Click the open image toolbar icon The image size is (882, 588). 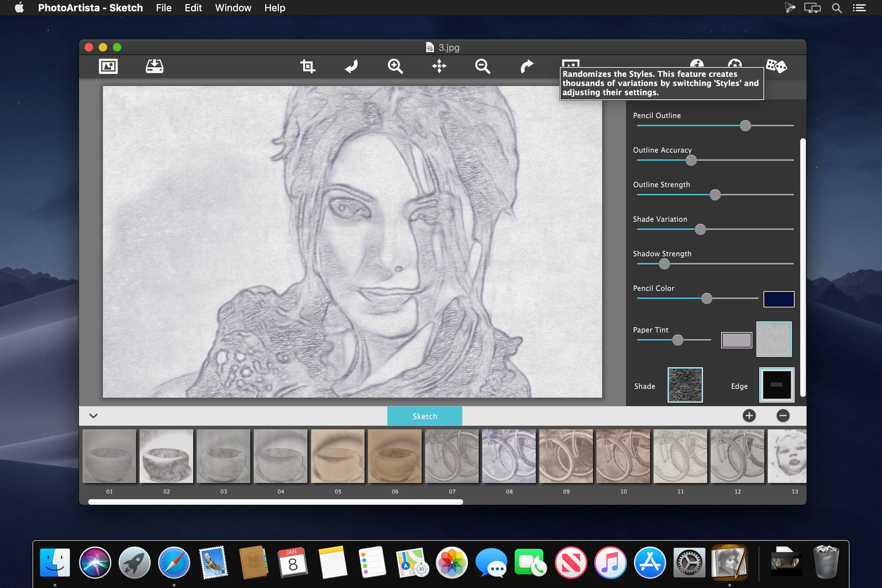(x=108, y=66)
